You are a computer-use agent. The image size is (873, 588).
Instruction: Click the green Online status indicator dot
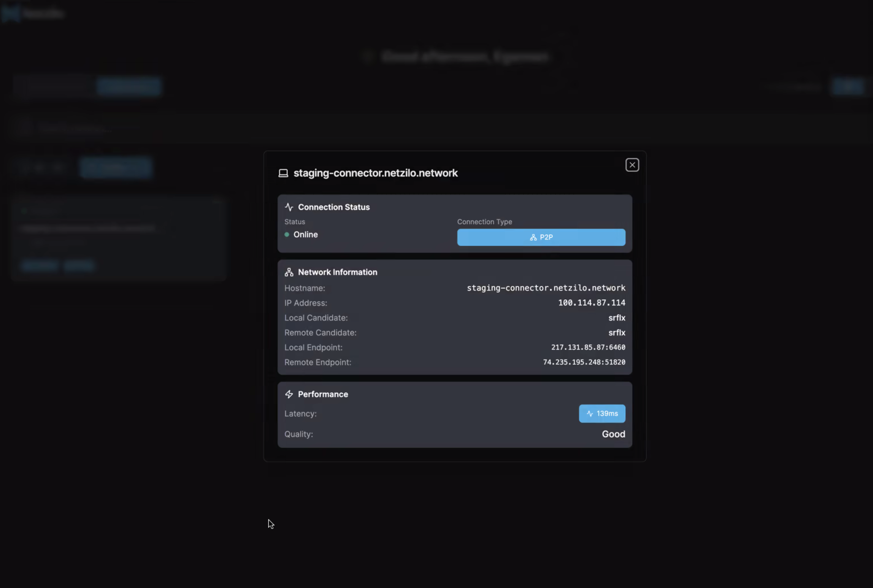[287, 235]
